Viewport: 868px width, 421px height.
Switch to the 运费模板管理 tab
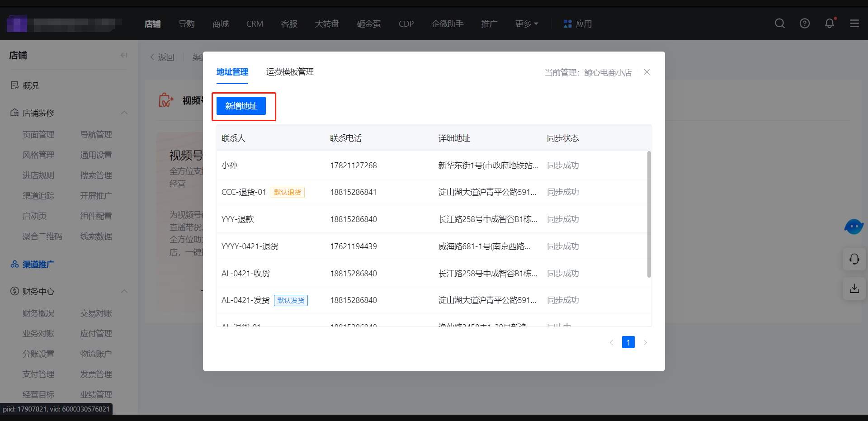(x=290, y=72)
